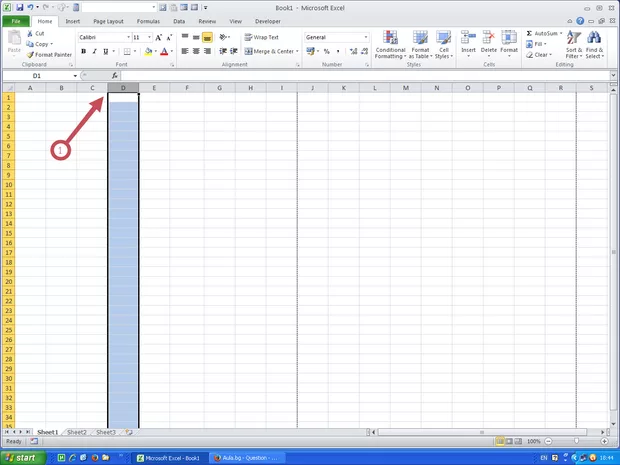620x465 pixels.
Task: Open Format as Table gallery
Action: 420,45
